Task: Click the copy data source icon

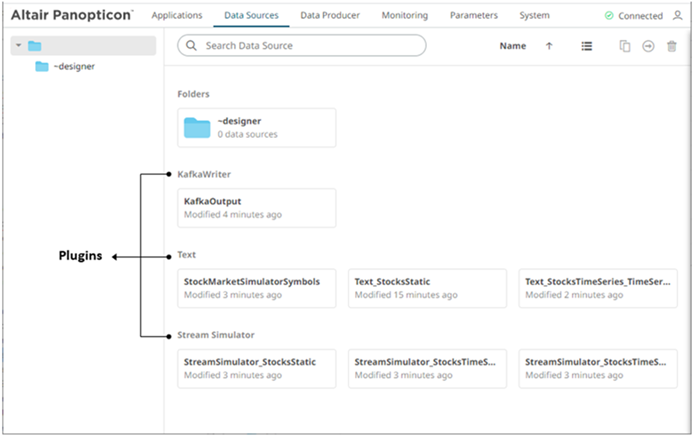Action: [625, 46]
